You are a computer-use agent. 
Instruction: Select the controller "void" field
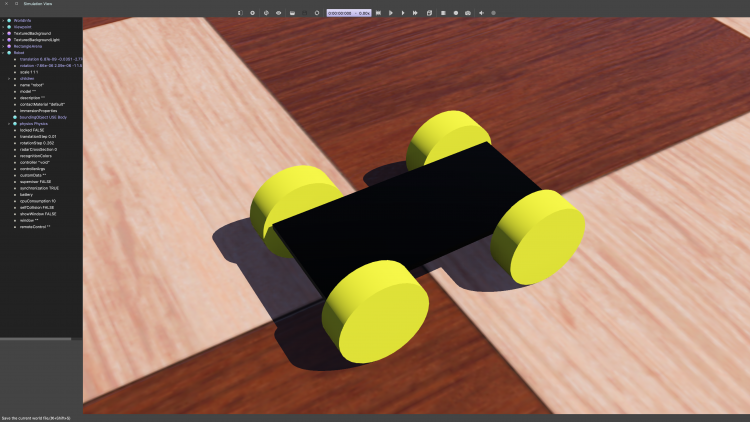[35, 162]
